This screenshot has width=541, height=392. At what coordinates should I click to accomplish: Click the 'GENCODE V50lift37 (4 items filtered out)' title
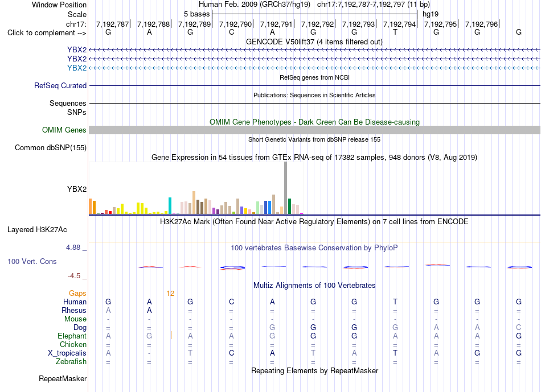[x=314, y=42]
